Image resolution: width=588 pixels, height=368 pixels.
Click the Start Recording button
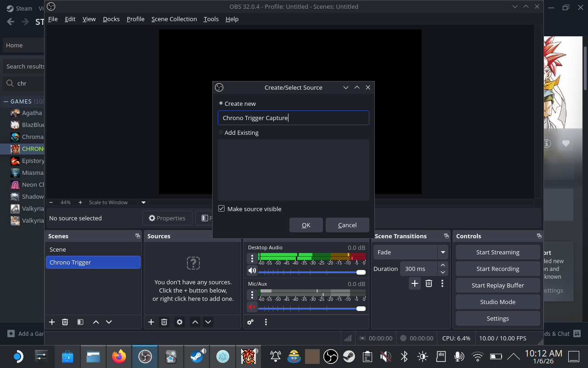(x=498, y=269)
